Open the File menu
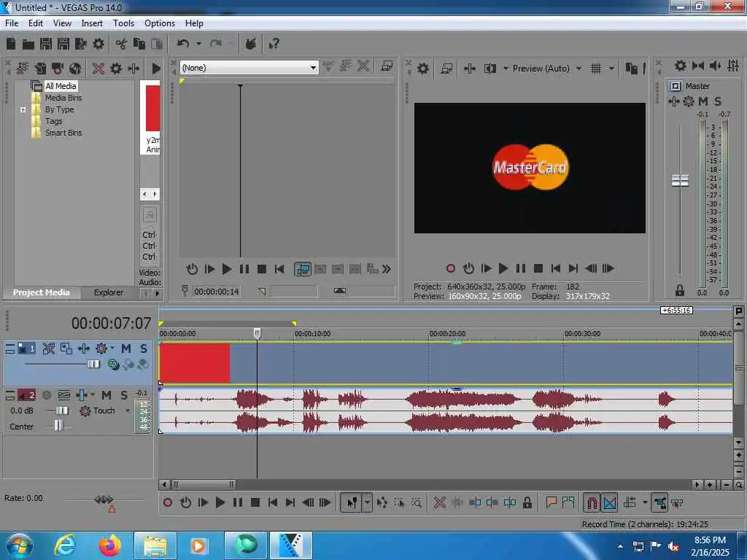747x560 pixels. [12, 23]
